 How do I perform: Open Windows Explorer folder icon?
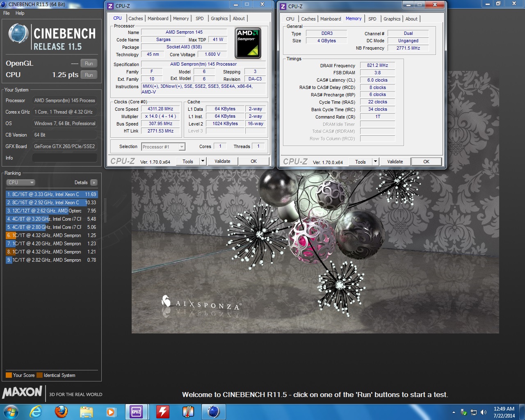coord(86,411)
